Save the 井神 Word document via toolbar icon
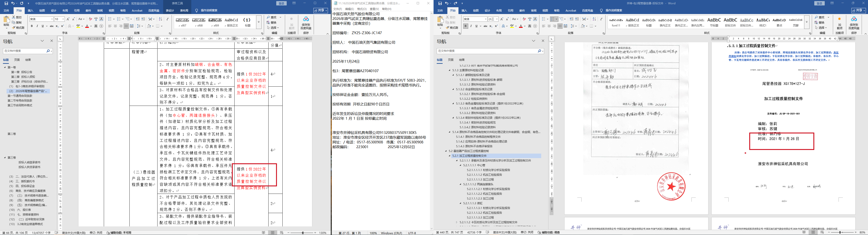The image size is (868, 235). (440, 3)
